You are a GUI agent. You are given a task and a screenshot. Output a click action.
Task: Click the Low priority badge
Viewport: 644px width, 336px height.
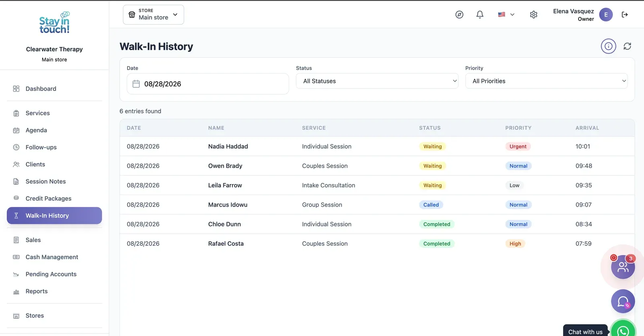(x=514, y=185)
